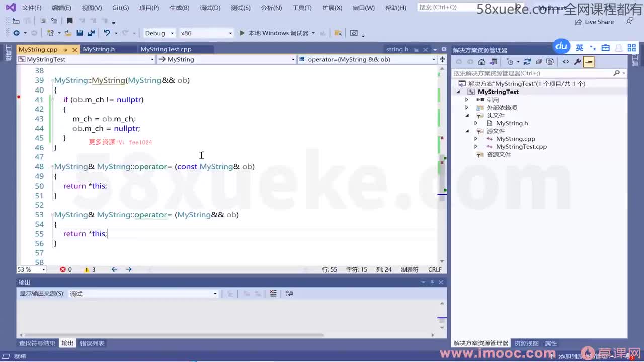Toggle auto-hide pin of output panel
Image resolution: width=644 pixels, height=362 pixels.
click(x=433, y=282)
